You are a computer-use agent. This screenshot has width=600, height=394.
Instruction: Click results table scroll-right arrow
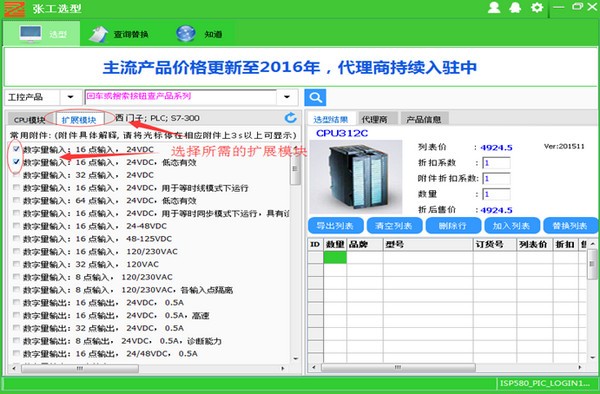click(x=580, y=367)
